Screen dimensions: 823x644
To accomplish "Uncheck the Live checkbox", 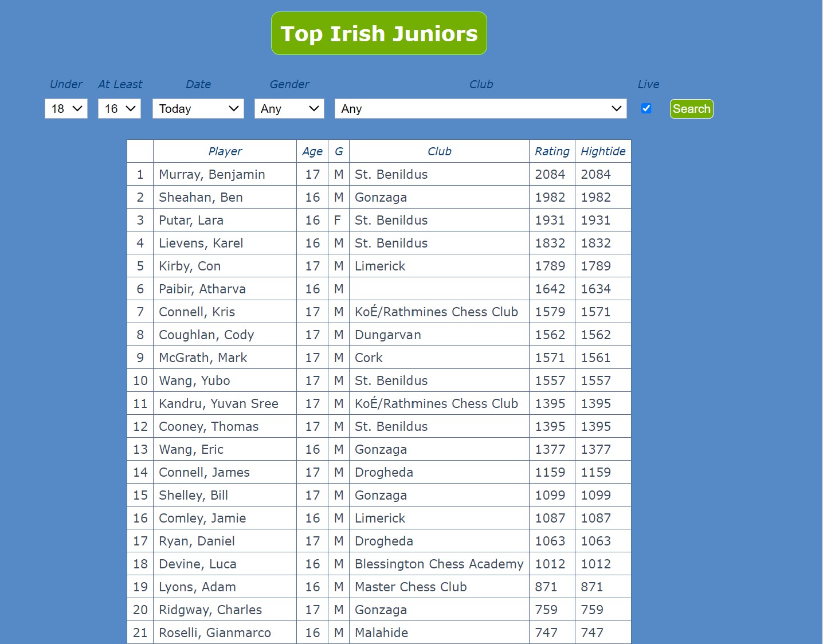I will click(646, 108).
